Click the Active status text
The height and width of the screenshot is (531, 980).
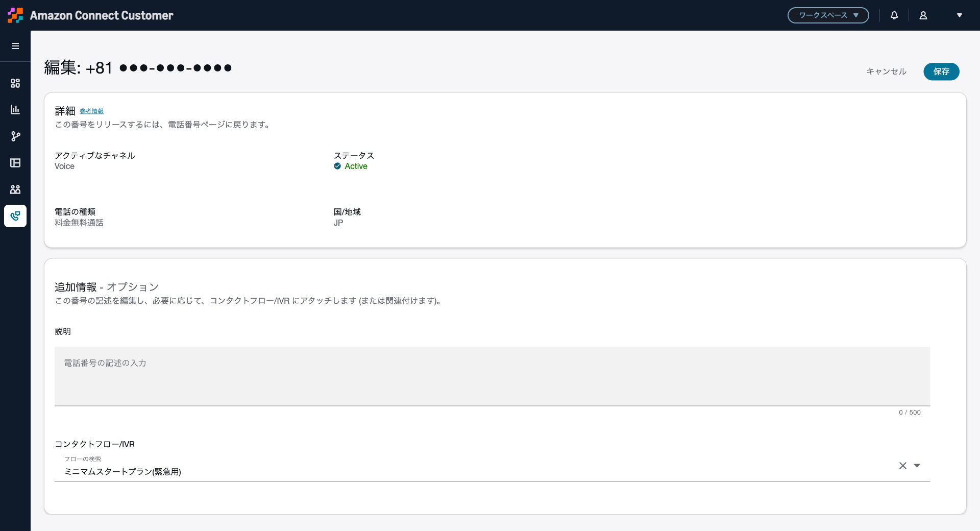(356, 166)
